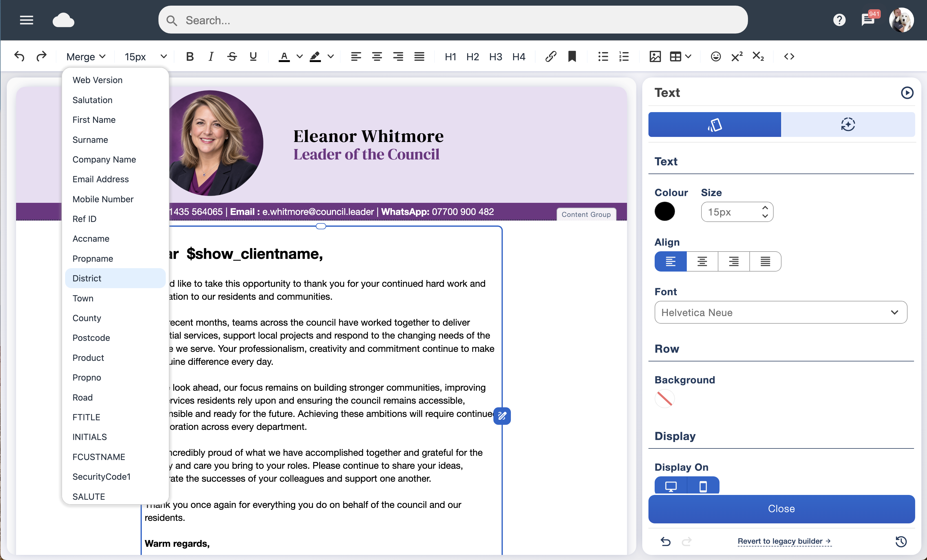Undo using the toolbar undo arrow

[19, 56]
